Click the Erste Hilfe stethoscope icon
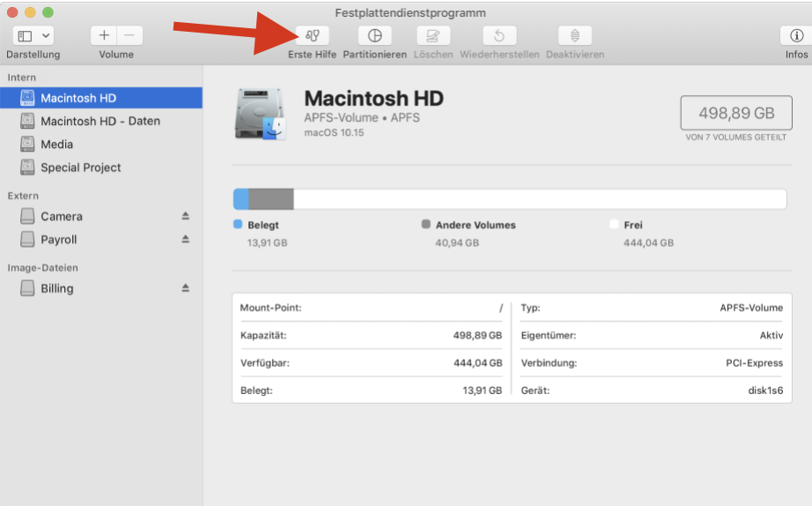The height and width of the screenshot is (506, 812). pos(312,36)
